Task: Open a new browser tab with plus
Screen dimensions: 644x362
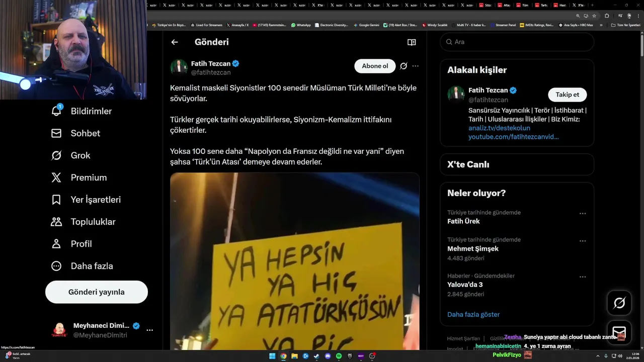Action: [593, 5]
